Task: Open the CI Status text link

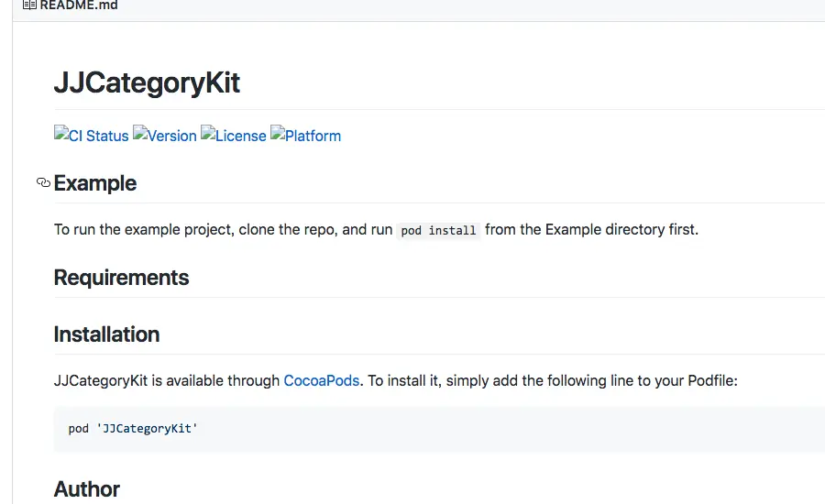Action: click(x=98, y=136)
